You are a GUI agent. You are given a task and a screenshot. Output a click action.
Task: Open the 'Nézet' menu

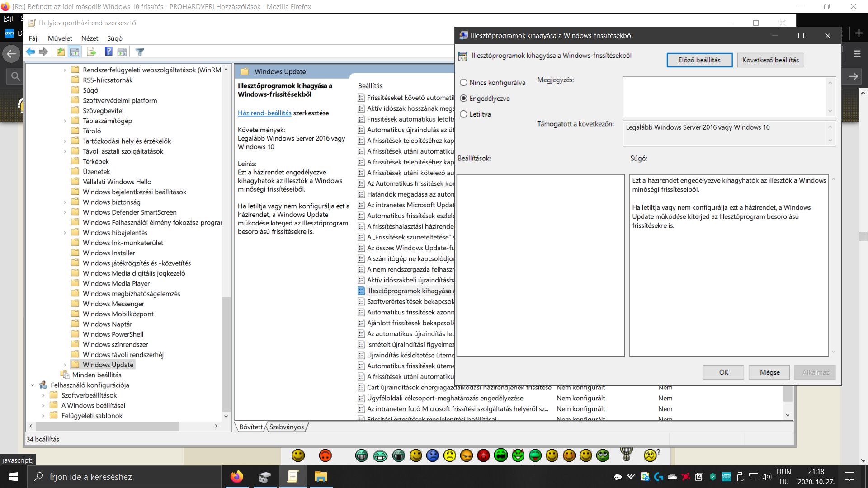pyautogui.click(x=90, y=38)
